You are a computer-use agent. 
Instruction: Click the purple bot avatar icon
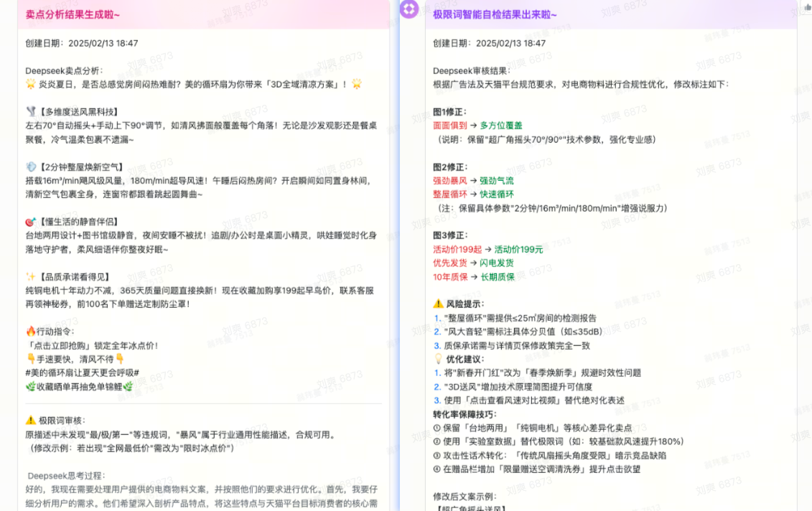(409, 9)
